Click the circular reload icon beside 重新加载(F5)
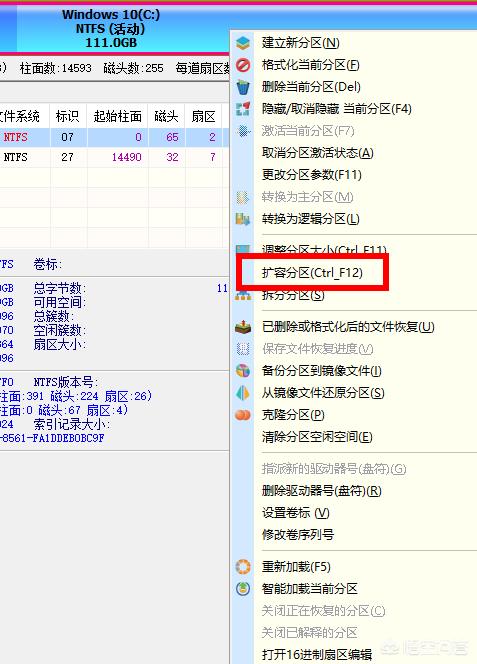Screen dimensions: 477x664 coord(243,567)
